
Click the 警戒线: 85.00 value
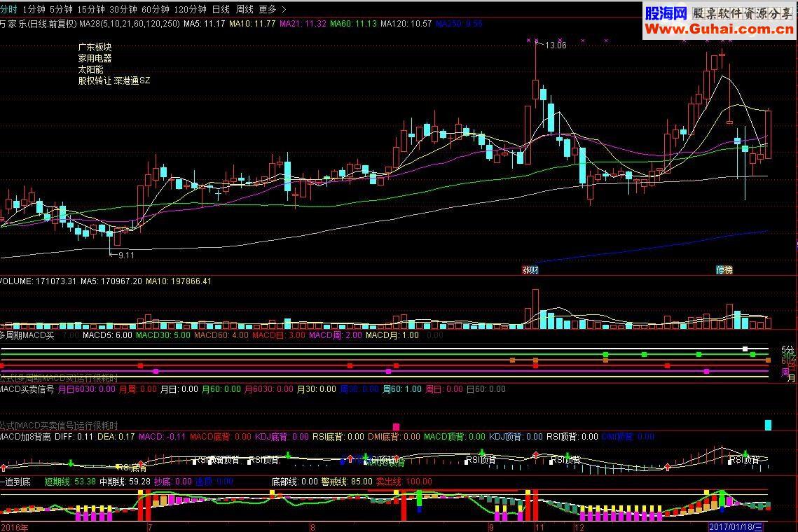[x=347, y=481]
